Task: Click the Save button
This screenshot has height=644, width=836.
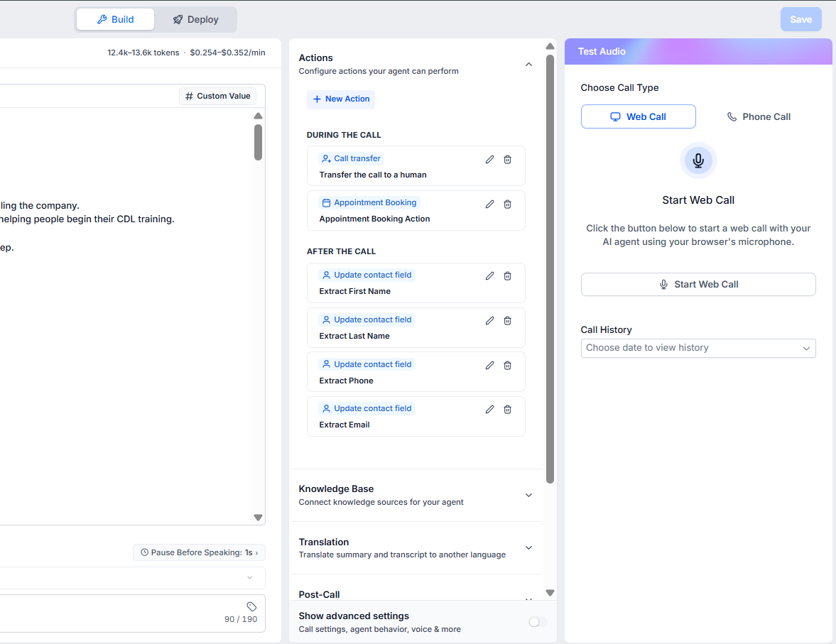Action: [x=800, y=19]
